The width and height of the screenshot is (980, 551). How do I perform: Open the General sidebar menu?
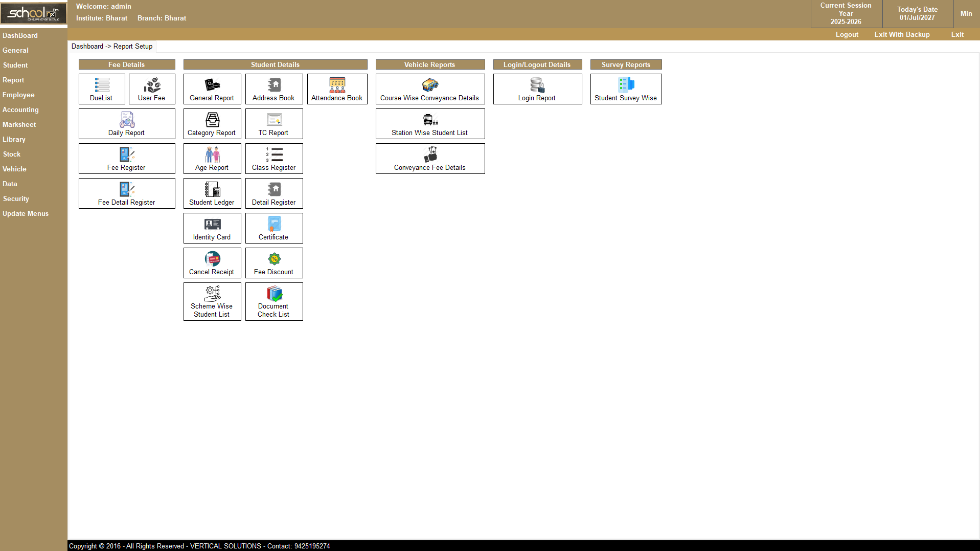(15, 50)
